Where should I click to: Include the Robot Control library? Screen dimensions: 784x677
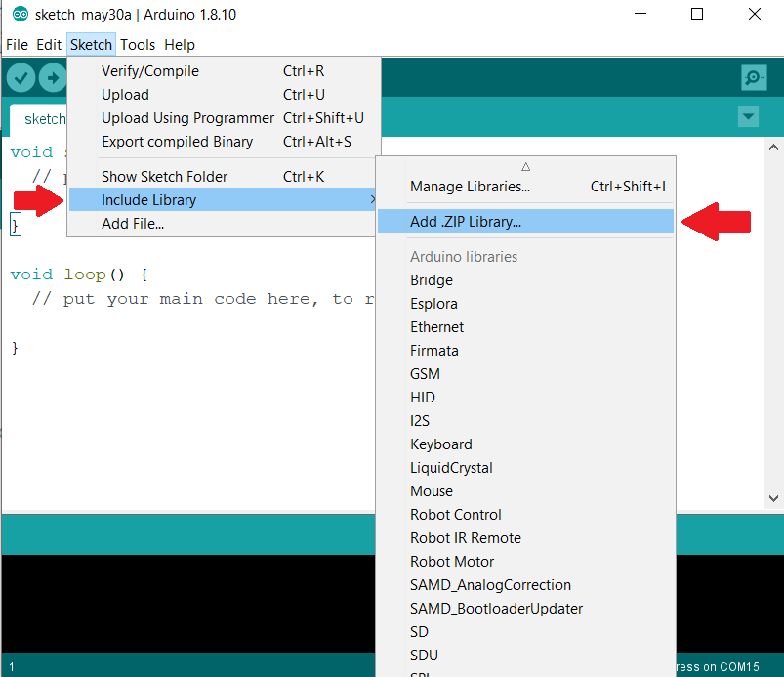click(x=525, y=515)
